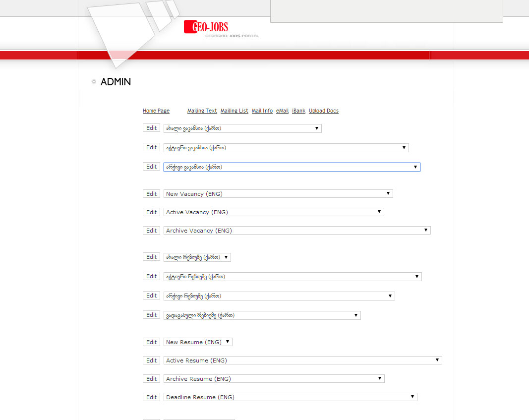Click Edit next to New Vacancy (ENG)
The height and width of the screenshot is (420, 529).
point(151,194)
